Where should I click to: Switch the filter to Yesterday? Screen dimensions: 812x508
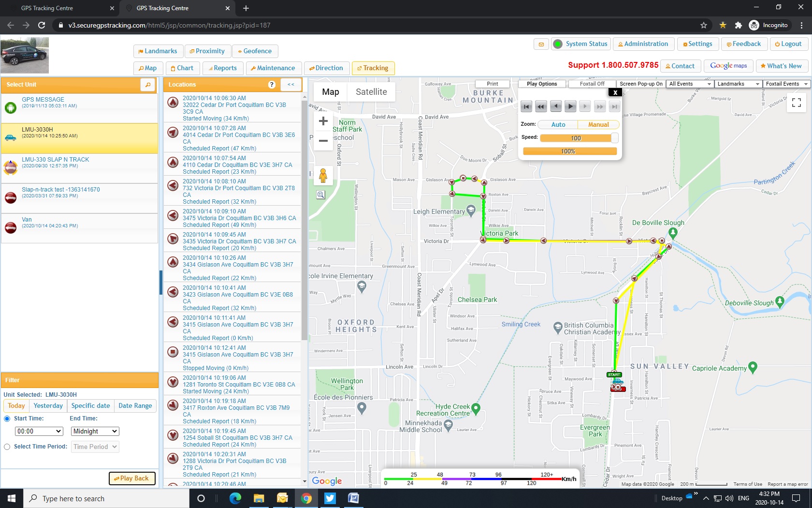pyautogui.click(x=47, y=405)
